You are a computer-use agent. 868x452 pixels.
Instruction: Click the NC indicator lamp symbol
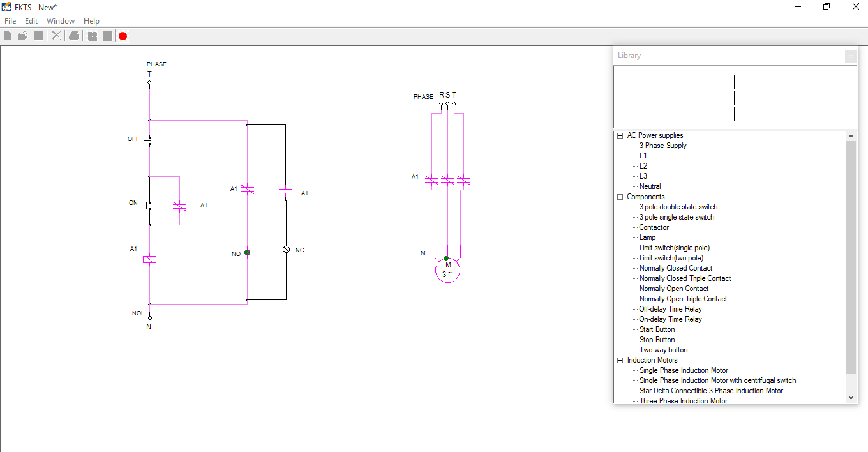tap(286, 249)
